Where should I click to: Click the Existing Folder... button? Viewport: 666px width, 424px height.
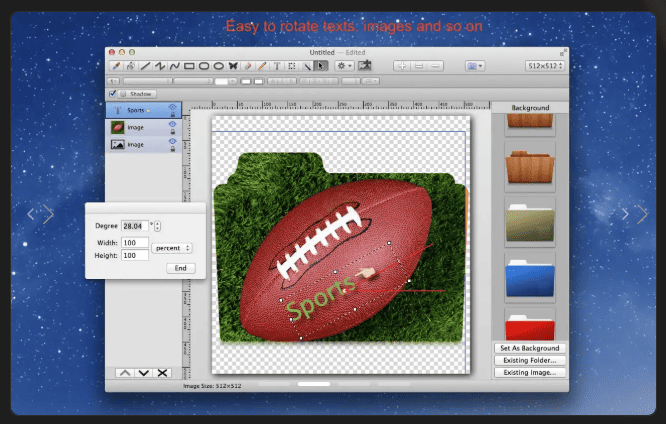point(530,360)
